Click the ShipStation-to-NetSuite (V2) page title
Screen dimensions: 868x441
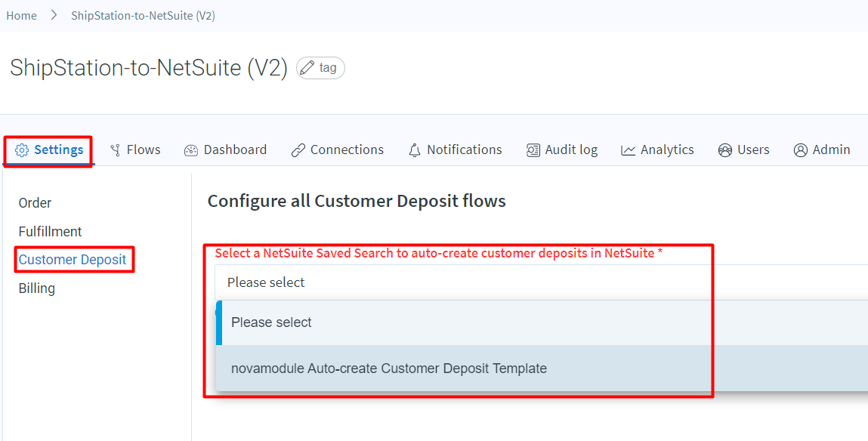point(149,67)
